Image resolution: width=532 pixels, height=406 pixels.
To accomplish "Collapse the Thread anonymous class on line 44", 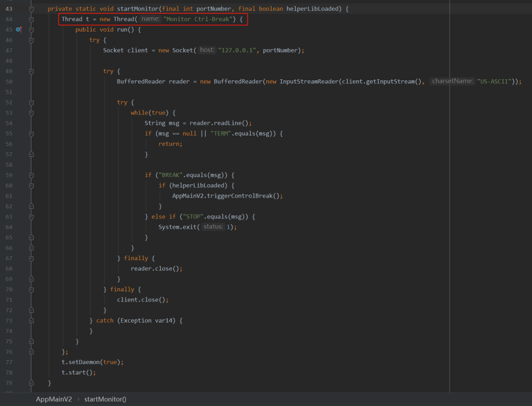I will [31, 20].
